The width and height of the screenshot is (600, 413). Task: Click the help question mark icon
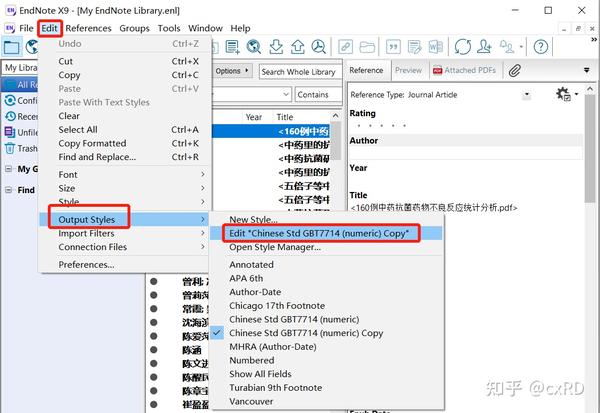click(541, 47)
